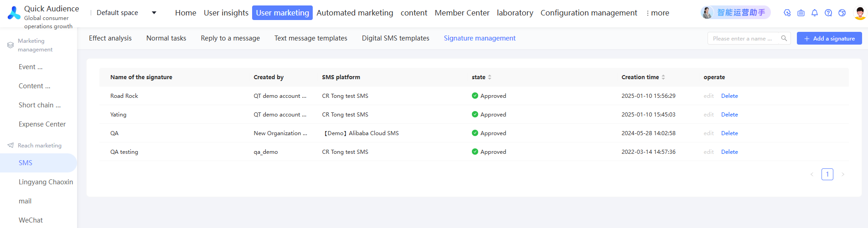Click the Reach marketing paper plane icon
Viewport: 868px width, 228px height.
[x=10, y=145]
